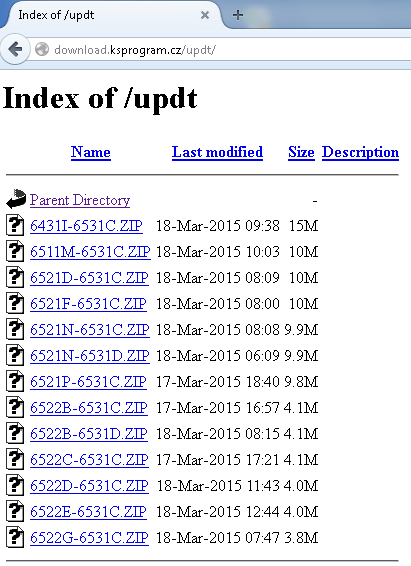Click file icon beside 6521P-6531C.ZIP
411x566 pixels.
point(15,381)
